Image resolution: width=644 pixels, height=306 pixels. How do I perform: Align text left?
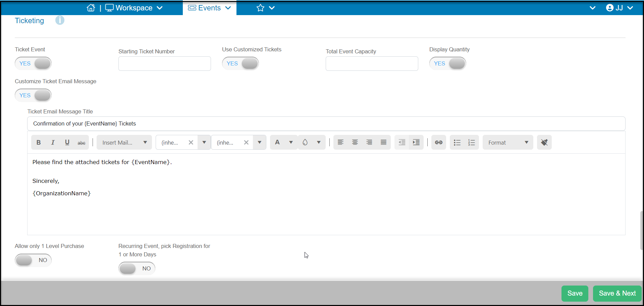click(x=340, y=142)
